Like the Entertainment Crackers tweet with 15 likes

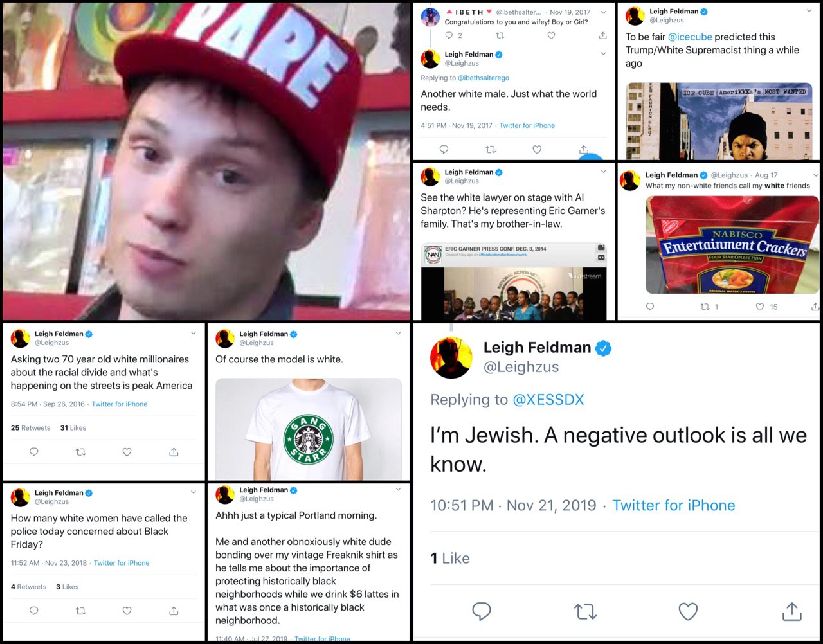coord(759,307)
